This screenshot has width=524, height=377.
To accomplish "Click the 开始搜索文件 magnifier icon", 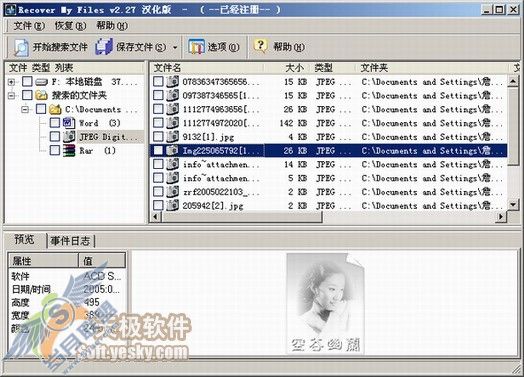I will [21, 47].
